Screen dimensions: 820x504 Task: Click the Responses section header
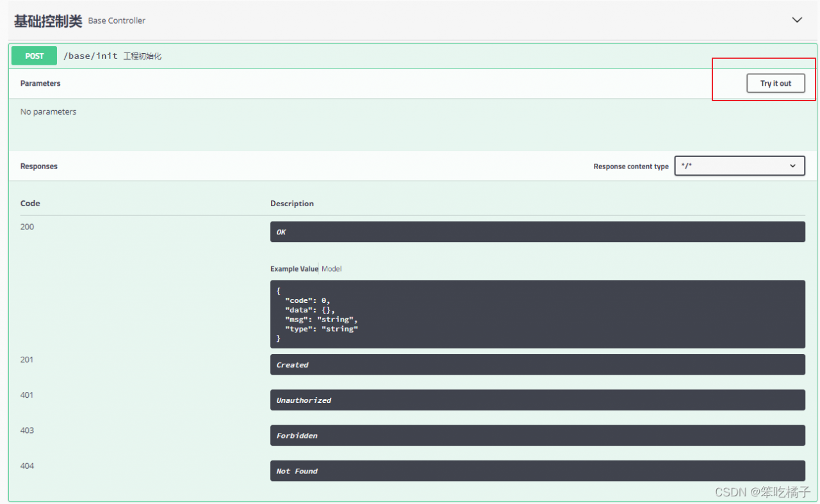(39, 166)
